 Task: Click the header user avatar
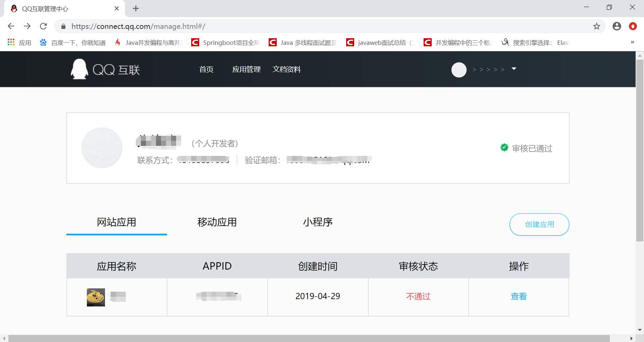click(459, 70)
